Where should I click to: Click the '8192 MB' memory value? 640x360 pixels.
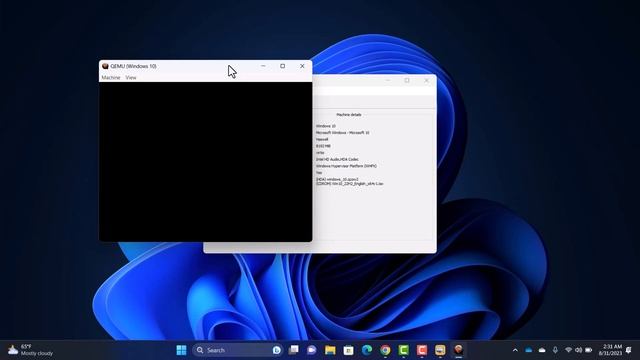tap(323, 146)
